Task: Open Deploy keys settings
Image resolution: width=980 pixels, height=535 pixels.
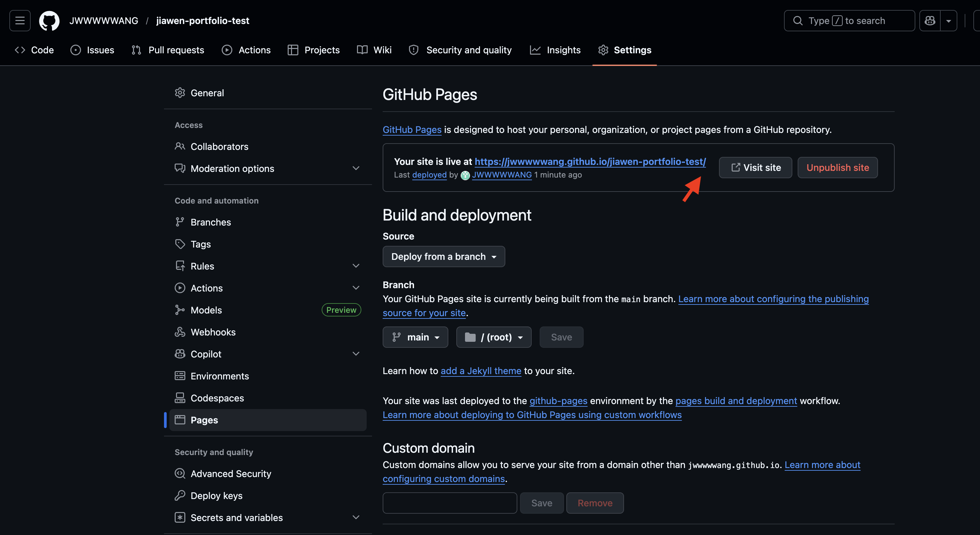Action: point(216,495)
